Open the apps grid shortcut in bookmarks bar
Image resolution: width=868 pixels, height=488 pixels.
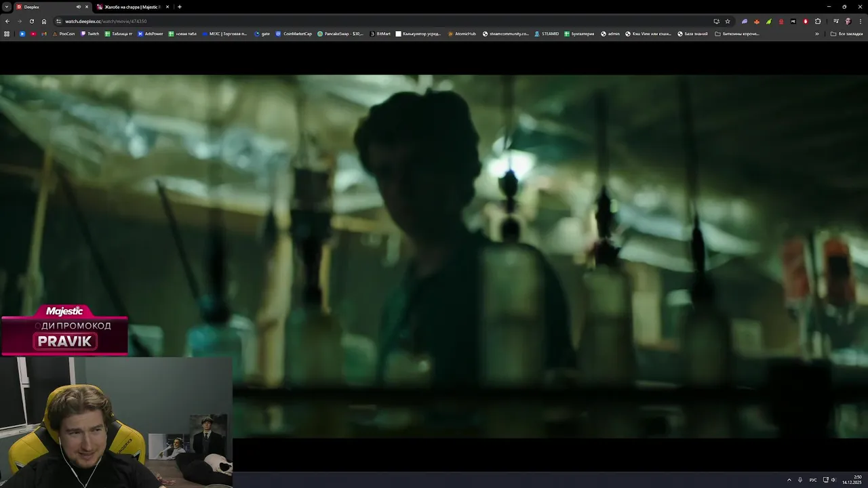(x=7, y=33)
